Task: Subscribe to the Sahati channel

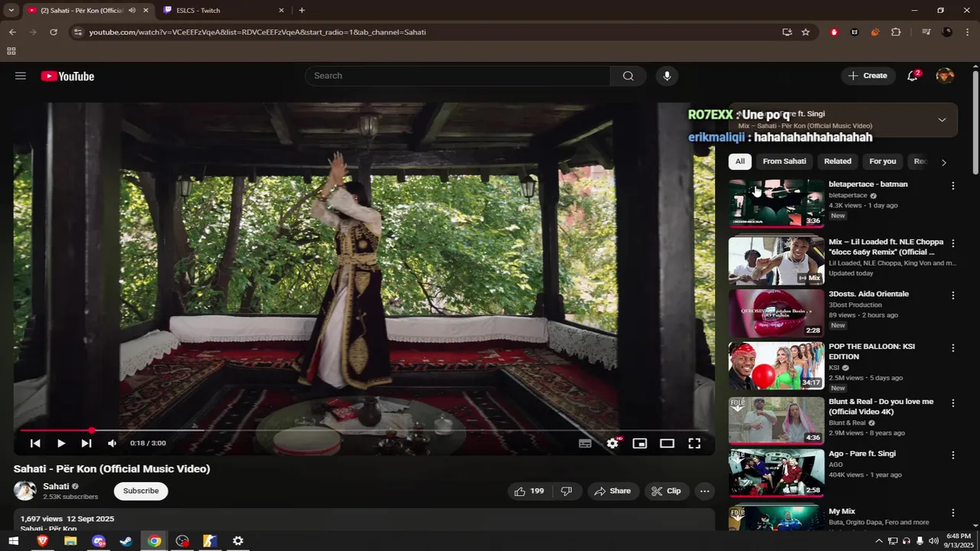Action: [x=141, y=491]
